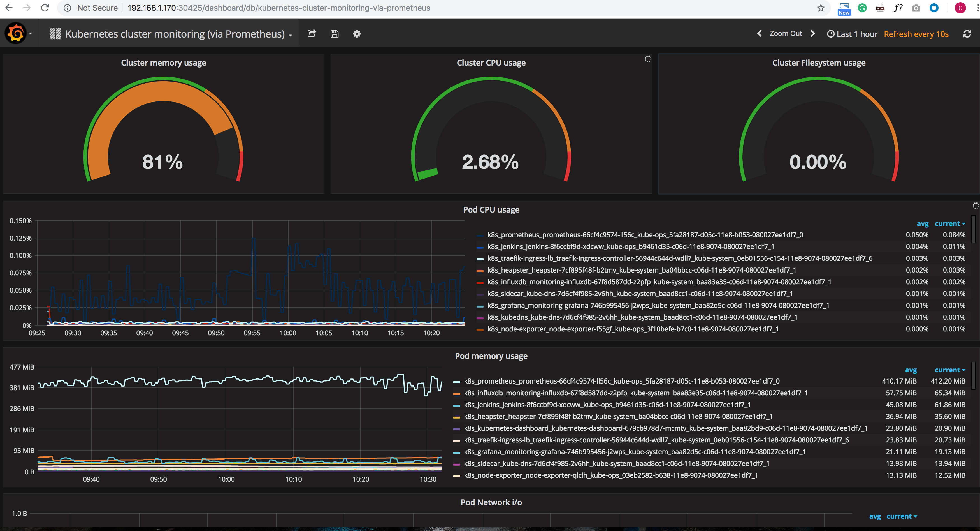
Task: Sort Pod Network i/o legend by avg
Action: 875,516
